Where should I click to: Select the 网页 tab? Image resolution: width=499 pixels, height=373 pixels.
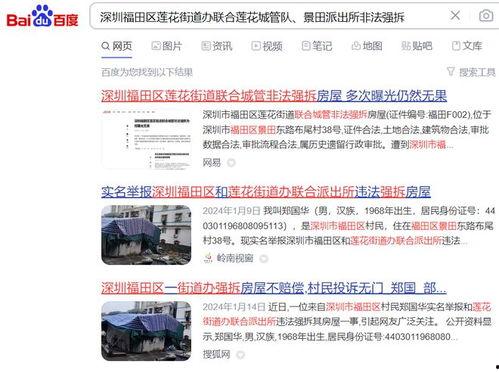point(117,46)
